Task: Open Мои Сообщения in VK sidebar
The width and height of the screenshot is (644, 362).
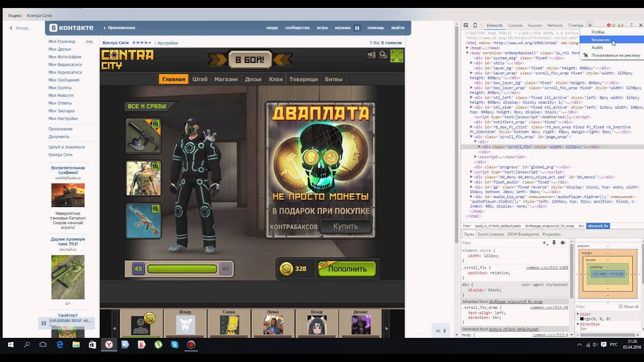Action: point(63,80)
